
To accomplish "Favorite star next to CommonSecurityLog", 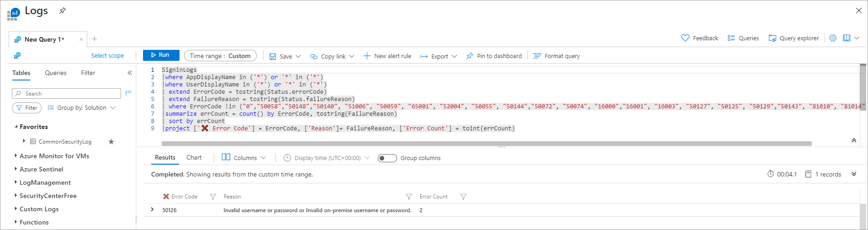I will [111, 142].
